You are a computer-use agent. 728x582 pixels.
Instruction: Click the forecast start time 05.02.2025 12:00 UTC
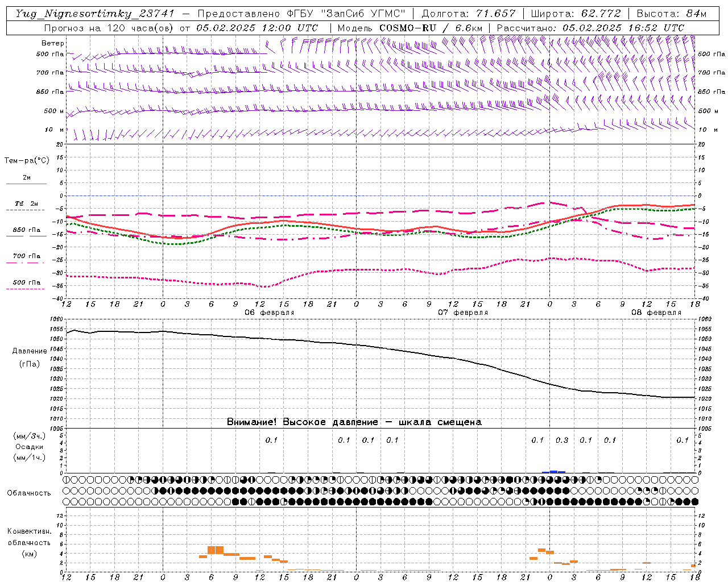click(x=257, y=28)
